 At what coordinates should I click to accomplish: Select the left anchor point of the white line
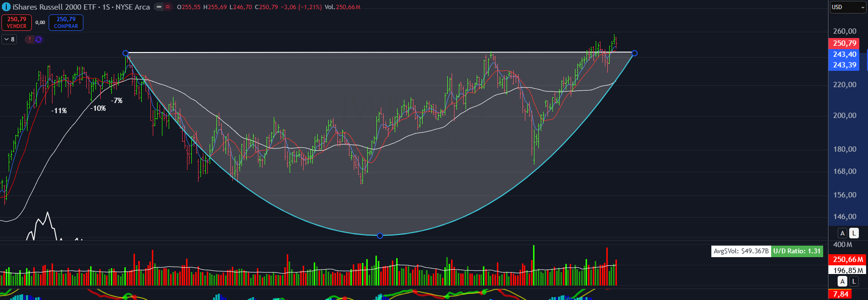click(126, 53)
